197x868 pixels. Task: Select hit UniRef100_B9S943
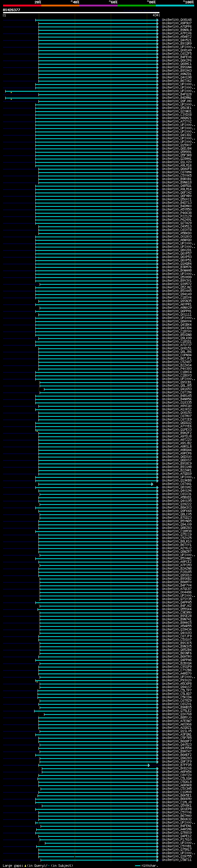[177, 71]
